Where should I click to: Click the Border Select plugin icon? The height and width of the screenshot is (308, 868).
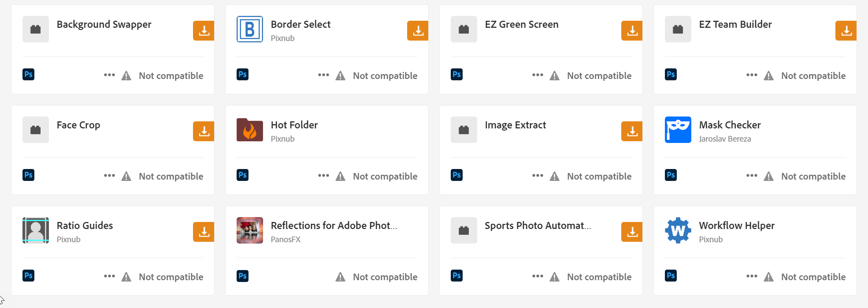(x=250, y=29)
